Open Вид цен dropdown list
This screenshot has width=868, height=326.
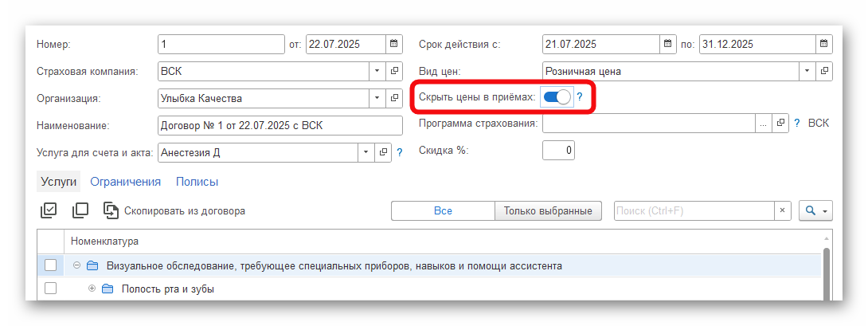pyautogui.click(x=807, y=71)
